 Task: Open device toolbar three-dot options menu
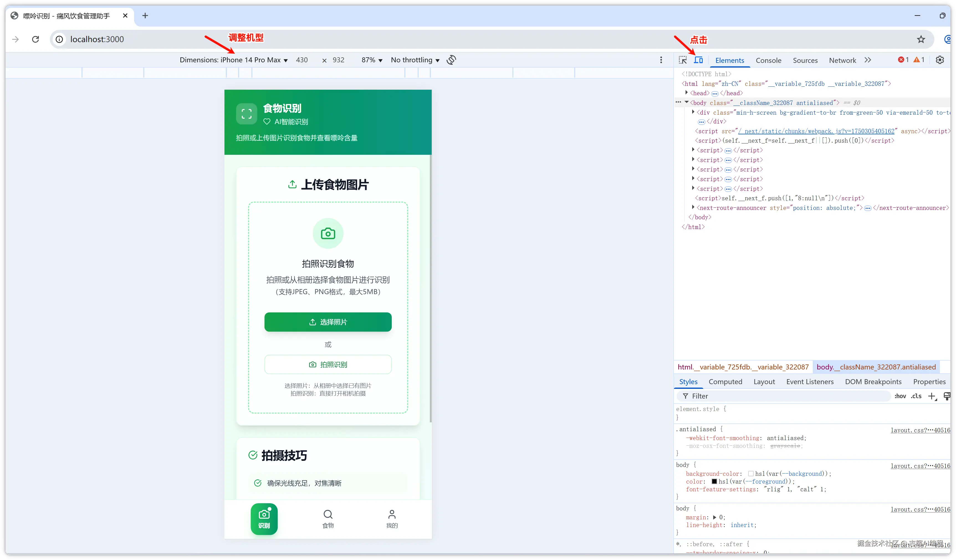661,60
